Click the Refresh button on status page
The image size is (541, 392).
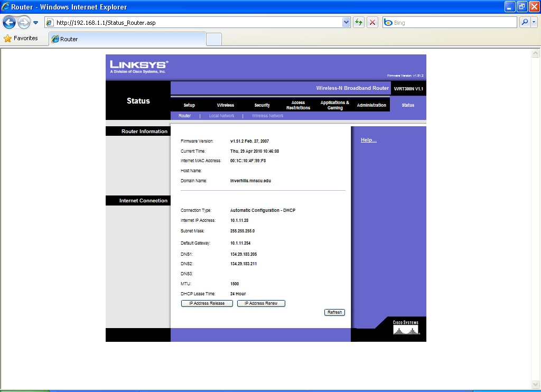(x=334, y=312)
